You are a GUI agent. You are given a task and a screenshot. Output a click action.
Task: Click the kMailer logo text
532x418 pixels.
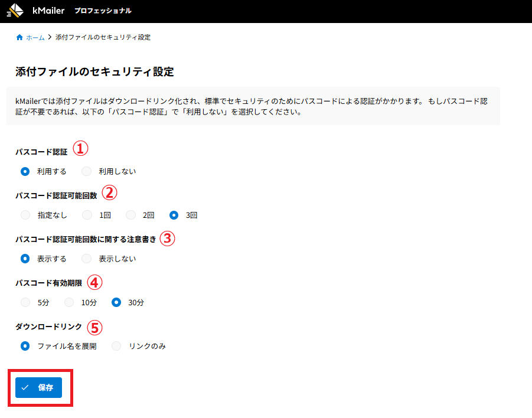point(48,11)
